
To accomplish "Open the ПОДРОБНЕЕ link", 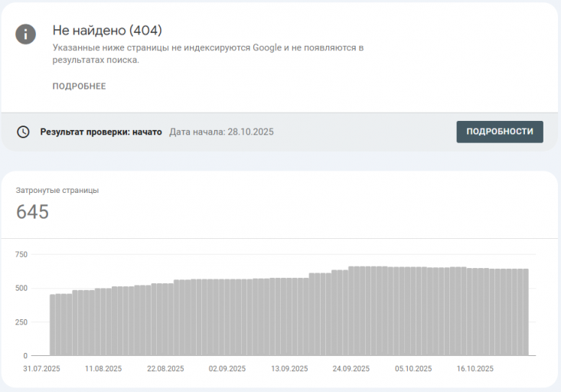I will (79, 87).
